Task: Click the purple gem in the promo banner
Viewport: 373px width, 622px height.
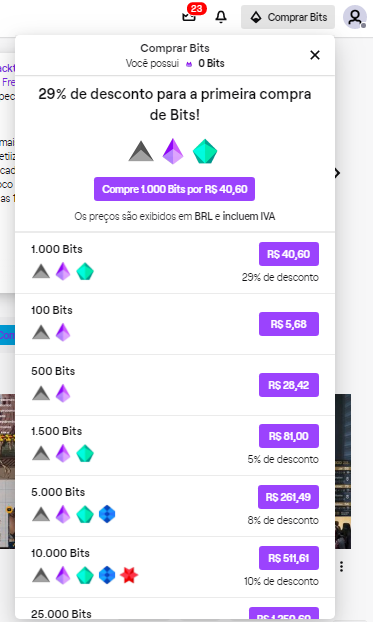Action: tap(173, 151)
